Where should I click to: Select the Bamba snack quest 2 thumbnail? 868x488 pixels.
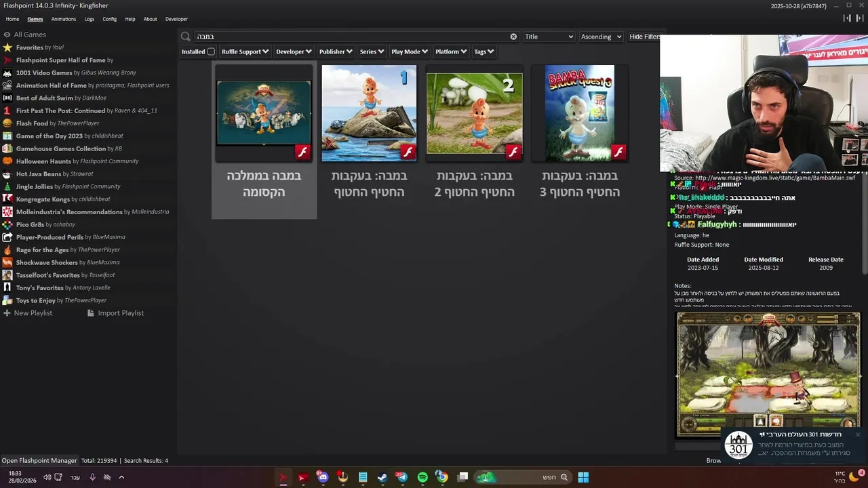click(x=474, y=113)
